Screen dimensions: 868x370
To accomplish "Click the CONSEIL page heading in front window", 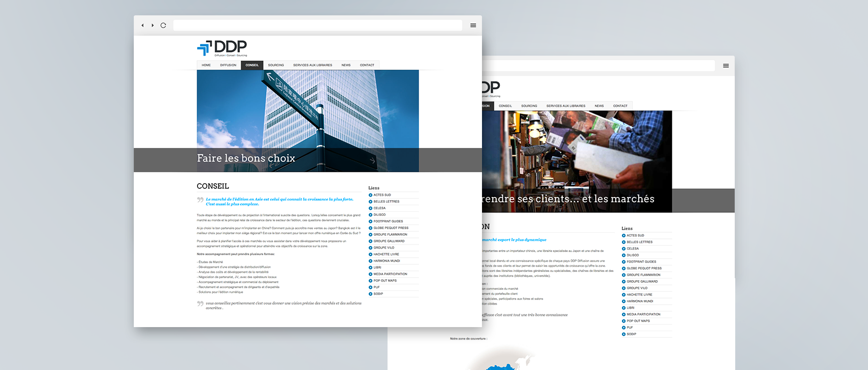I will 213,186.
